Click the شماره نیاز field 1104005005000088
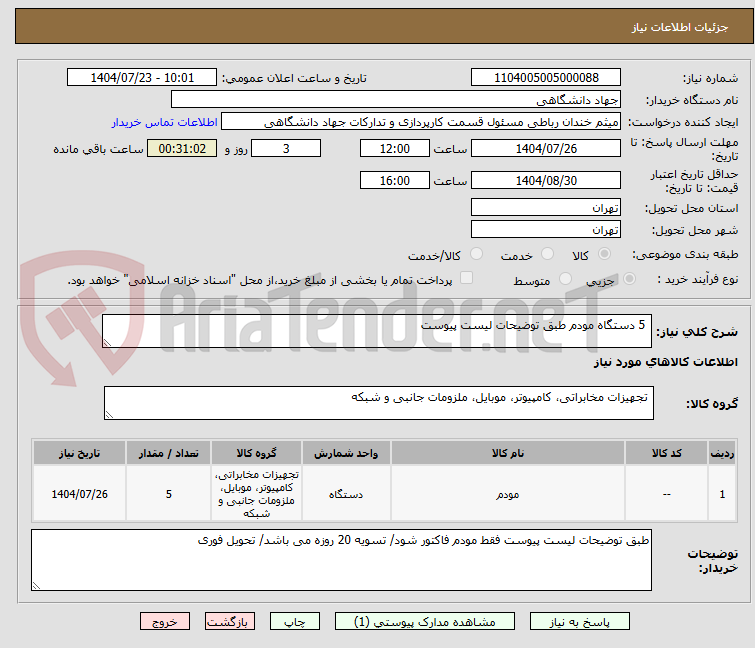The width and height of the screenshot is (755, 648). (546, 78)
